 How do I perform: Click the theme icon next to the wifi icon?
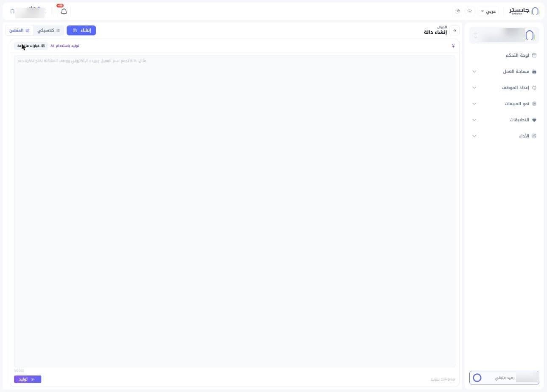click(457, 11)
